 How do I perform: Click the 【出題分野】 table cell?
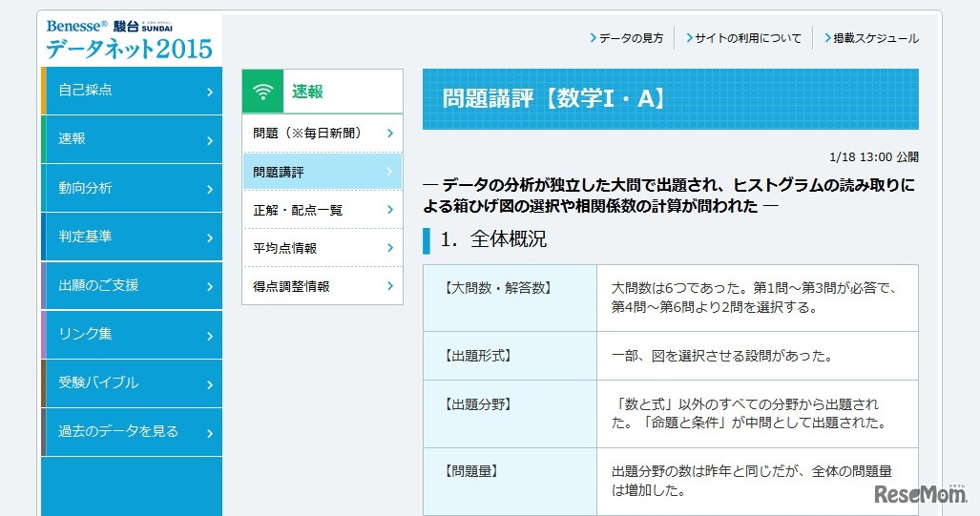[x=510, y=414]
